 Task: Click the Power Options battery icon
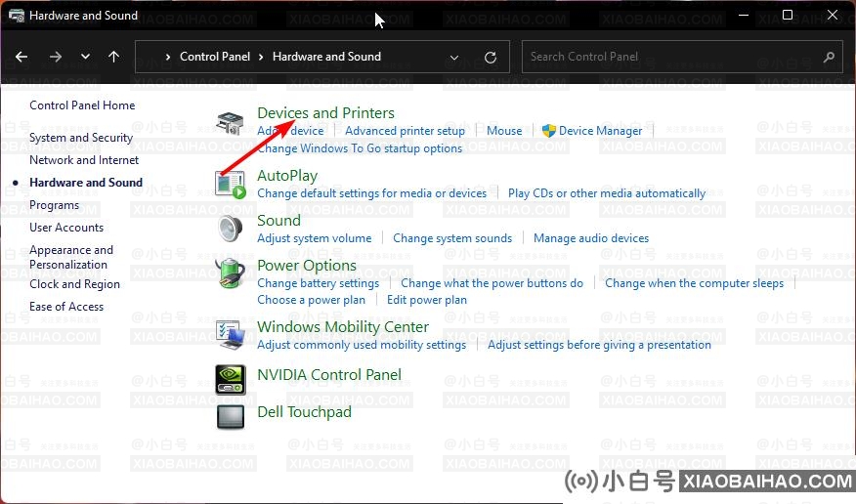coord(230,273)
